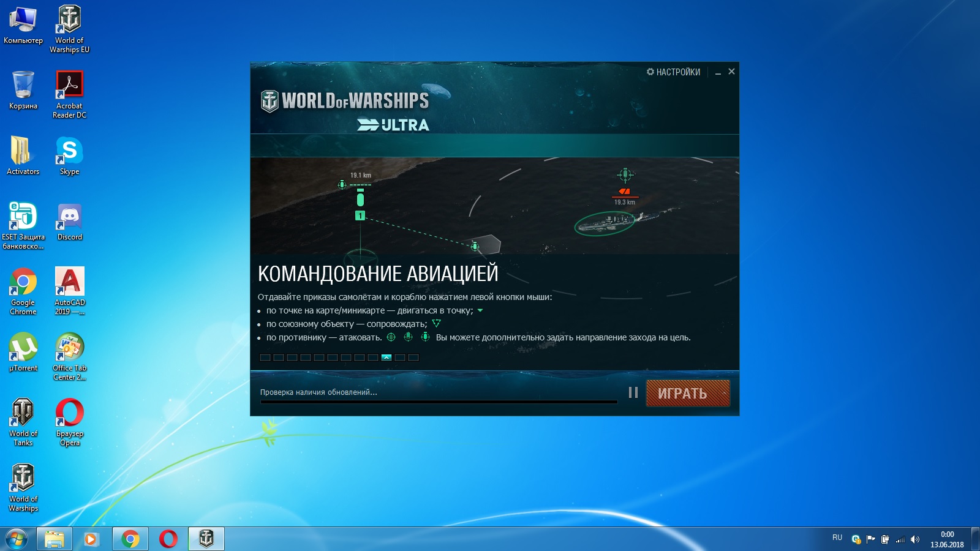
Task: Select the Activators folder icon
Action: 23,156
